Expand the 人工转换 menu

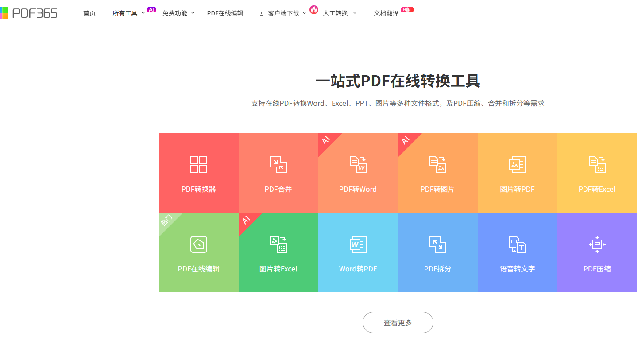(339, 13)
